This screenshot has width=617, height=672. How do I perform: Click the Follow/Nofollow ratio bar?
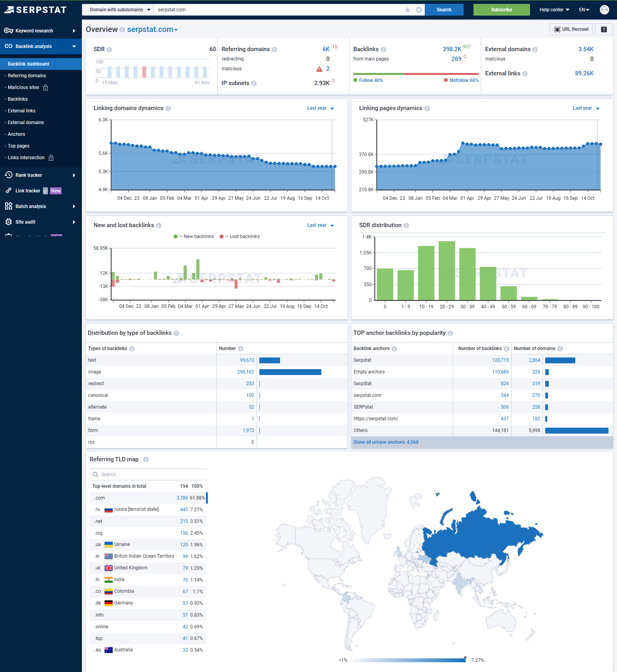pyautogui.click(x=416, y=74)
